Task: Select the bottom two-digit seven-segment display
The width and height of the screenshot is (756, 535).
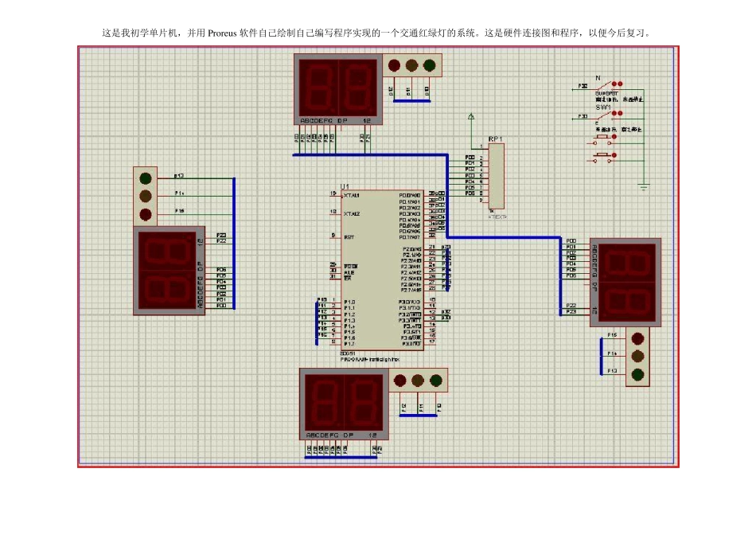Action: click(345, 404)
